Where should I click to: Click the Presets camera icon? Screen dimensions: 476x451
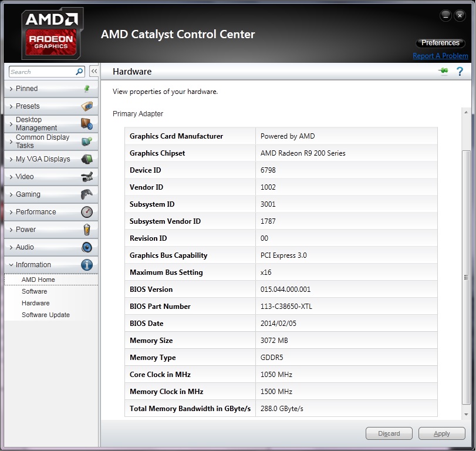(87, 106)
